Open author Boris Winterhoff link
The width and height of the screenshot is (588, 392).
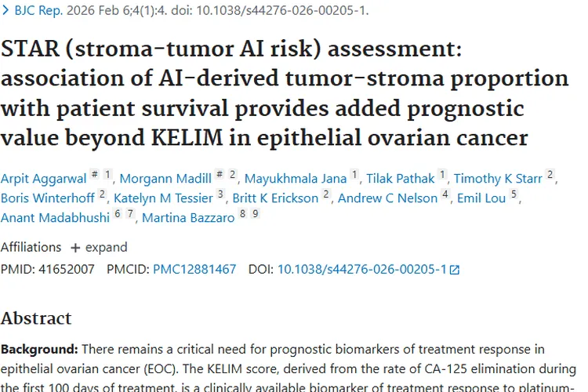point(46,198)
